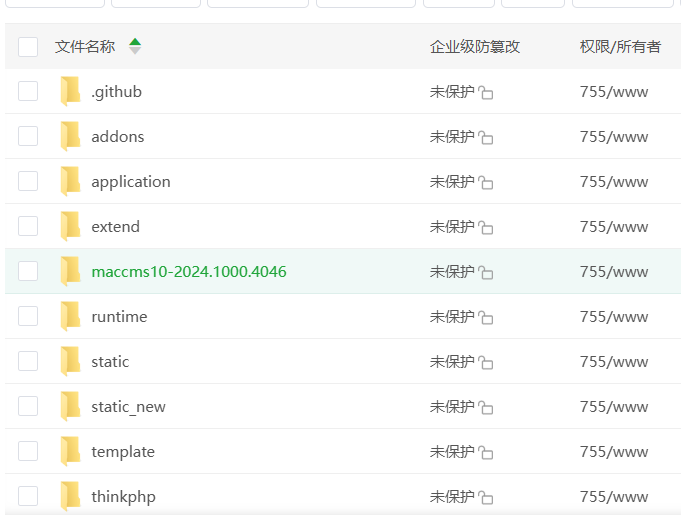Check the box for the addons folder
The image size is (681, 515).
coord(28,136)
